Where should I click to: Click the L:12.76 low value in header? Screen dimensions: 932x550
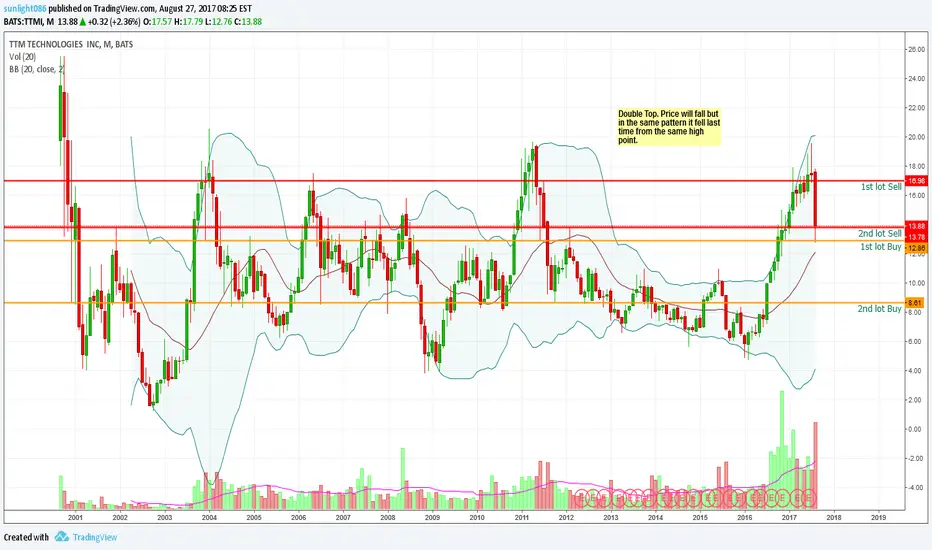pyautogui.click(x=219, y=22)
